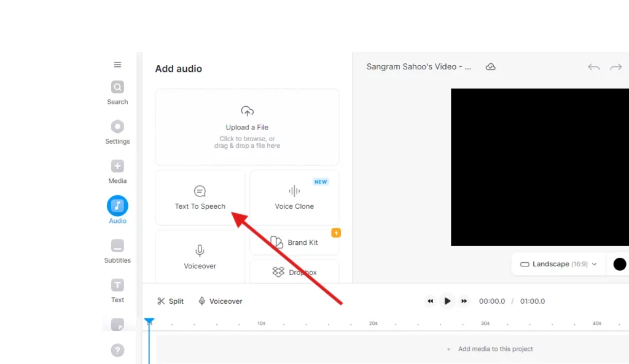Select the Audio sidebar tab
This screenshot has width=629, height=364.
pos(117,210)
